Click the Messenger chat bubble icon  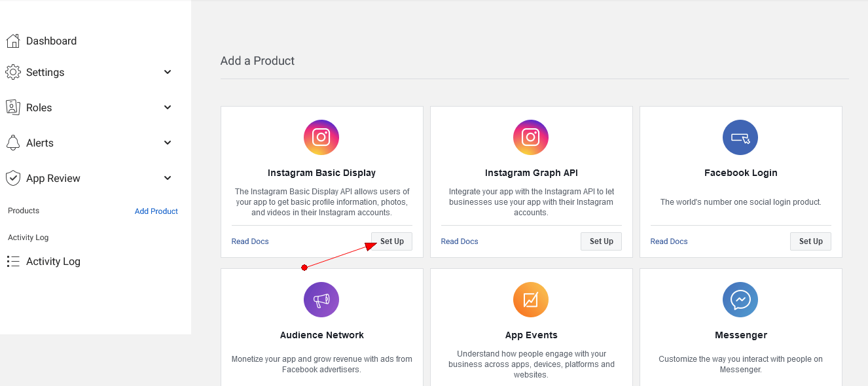[x=740, y=300]
